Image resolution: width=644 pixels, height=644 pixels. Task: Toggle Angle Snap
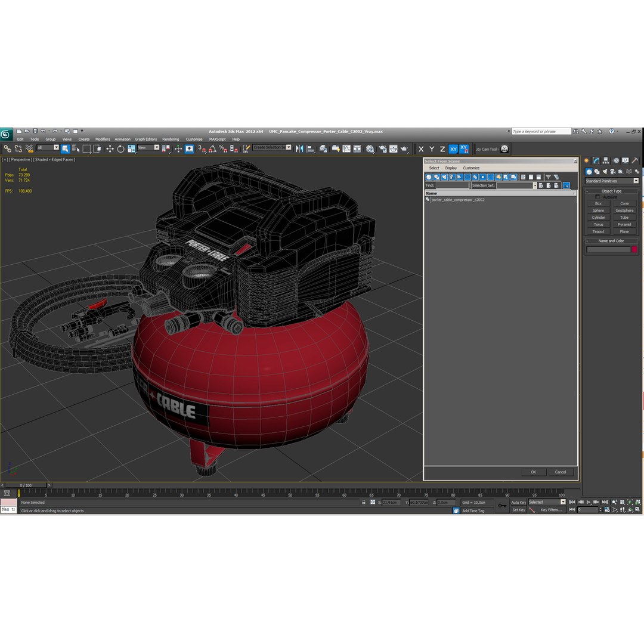[x=212, y=148]
